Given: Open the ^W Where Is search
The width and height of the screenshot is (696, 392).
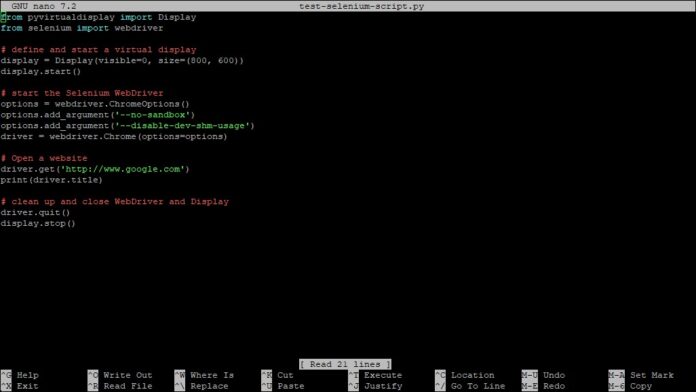Looking at the screenshot, I should coord(204,375).
